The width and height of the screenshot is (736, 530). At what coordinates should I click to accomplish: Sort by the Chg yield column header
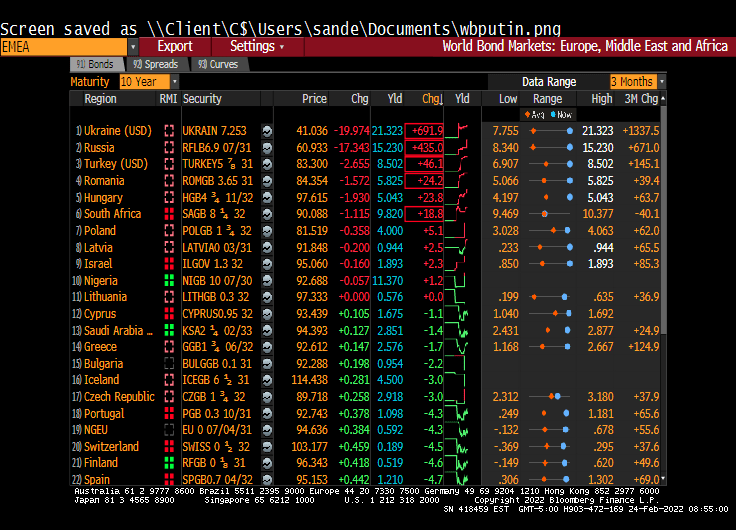pyautogui.click(x=431, y=99)
